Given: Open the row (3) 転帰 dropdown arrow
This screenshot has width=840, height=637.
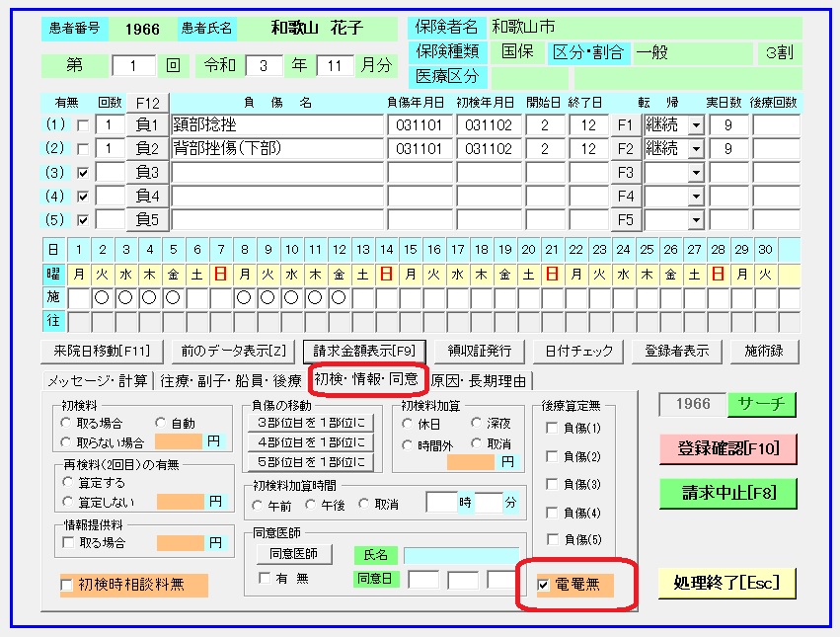Looking at the screenshot, I should point(695,173).
